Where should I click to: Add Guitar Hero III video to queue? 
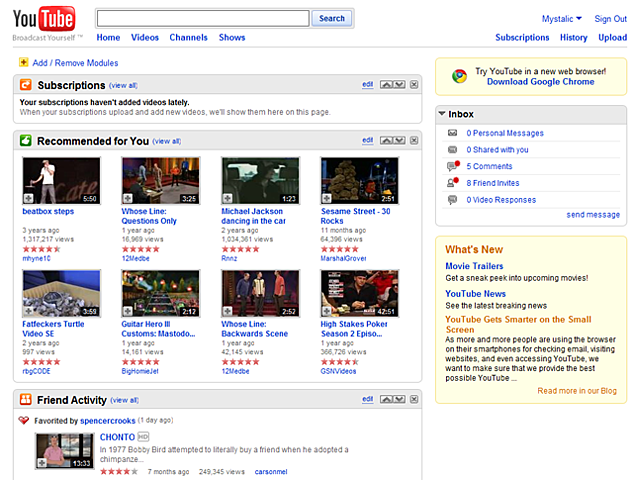click(x=128, y=311)
